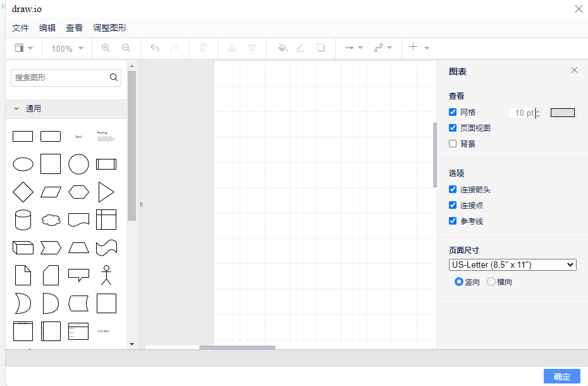Select the Rectangle shape in shapes panel
Image resolution: width=588 pixels, height=386 pixels.
(23, 136)
